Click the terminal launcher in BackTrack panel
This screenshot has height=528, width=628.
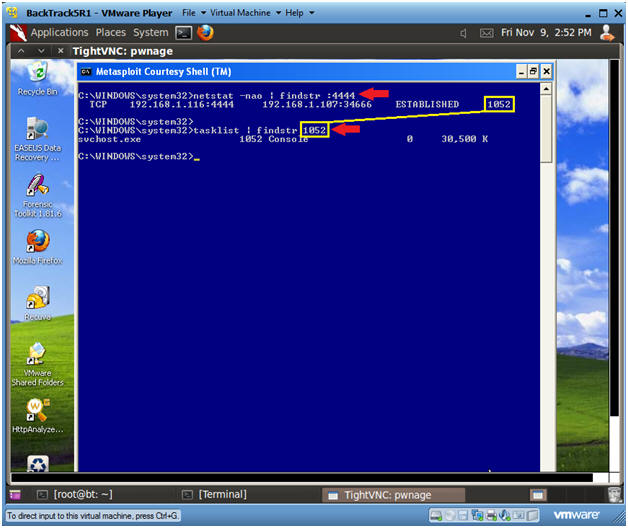[184, 33]
